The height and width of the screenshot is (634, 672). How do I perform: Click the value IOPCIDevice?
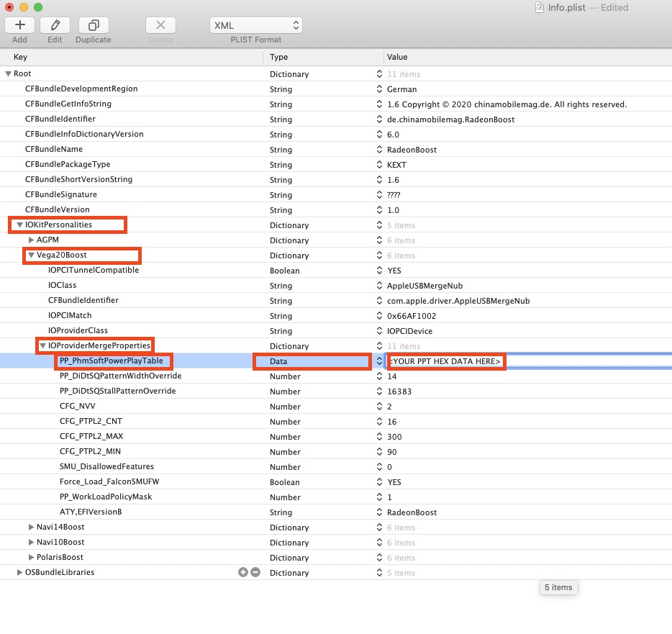click(x=409, y=331)
